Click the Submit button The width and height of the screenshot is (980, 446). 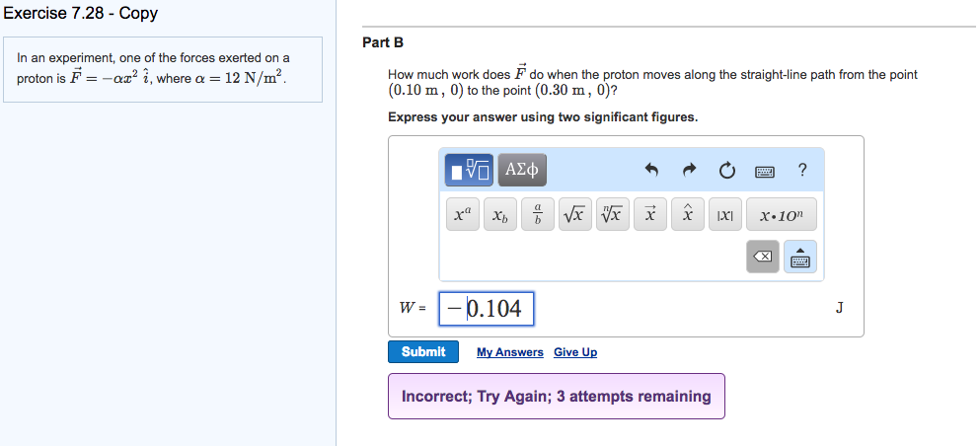click(423, 351)
